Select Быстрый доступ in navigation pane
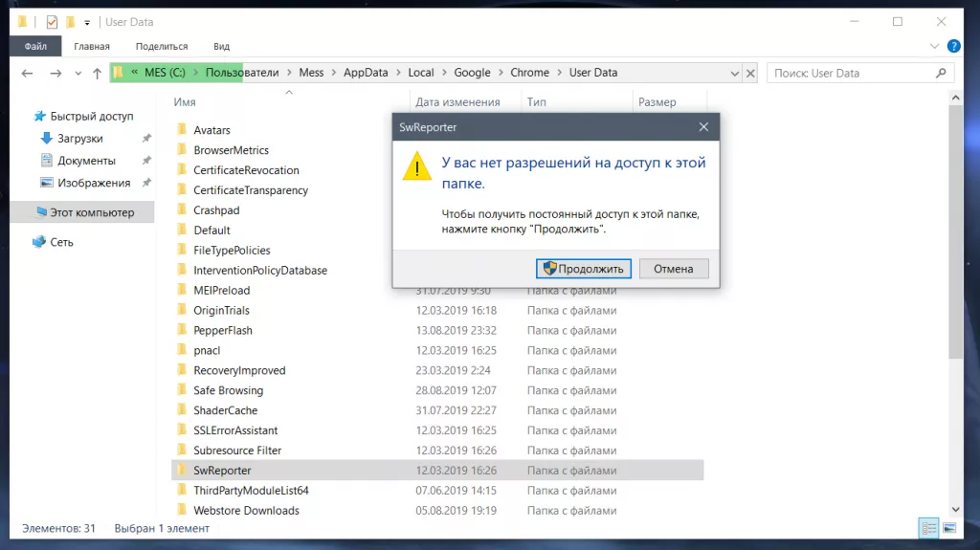Viewport: 980px width, 550px height. [x=91, y=117]
